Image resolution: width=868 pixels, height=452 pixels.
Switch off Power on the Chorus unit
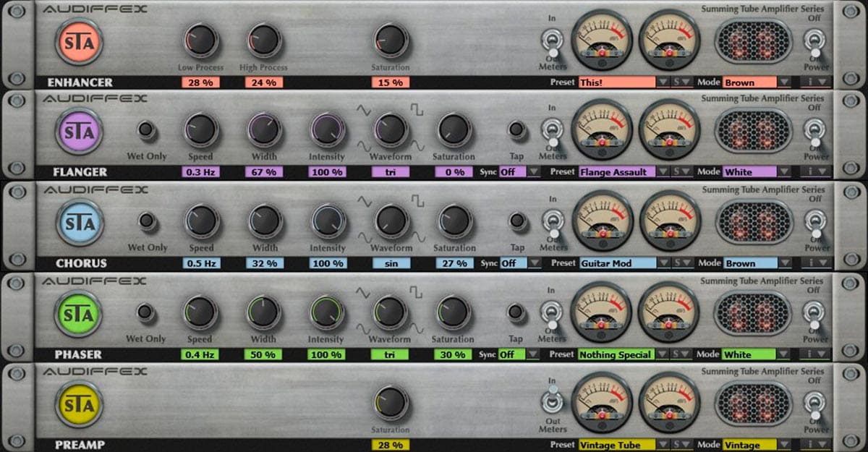point(815,223)
